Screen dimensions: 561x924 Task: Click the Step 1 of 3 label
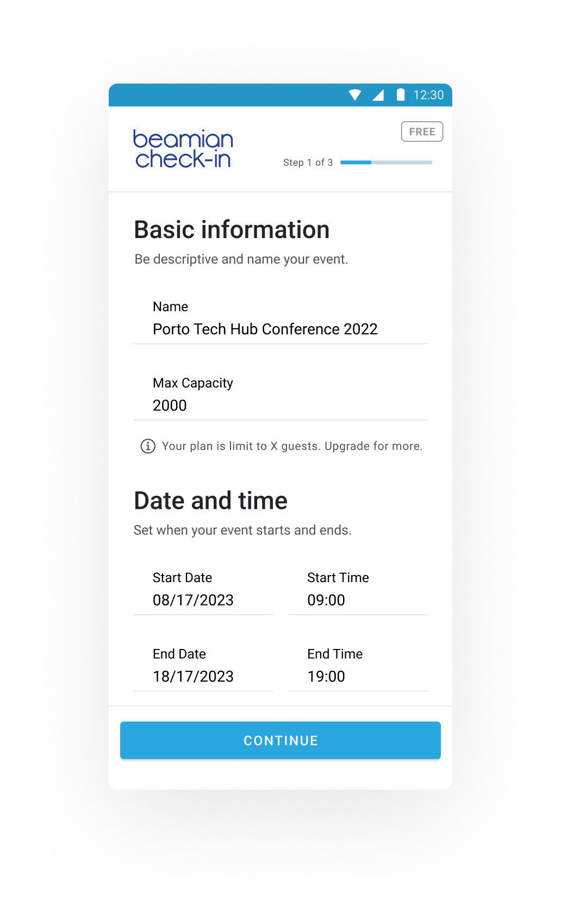click(308, 163)
